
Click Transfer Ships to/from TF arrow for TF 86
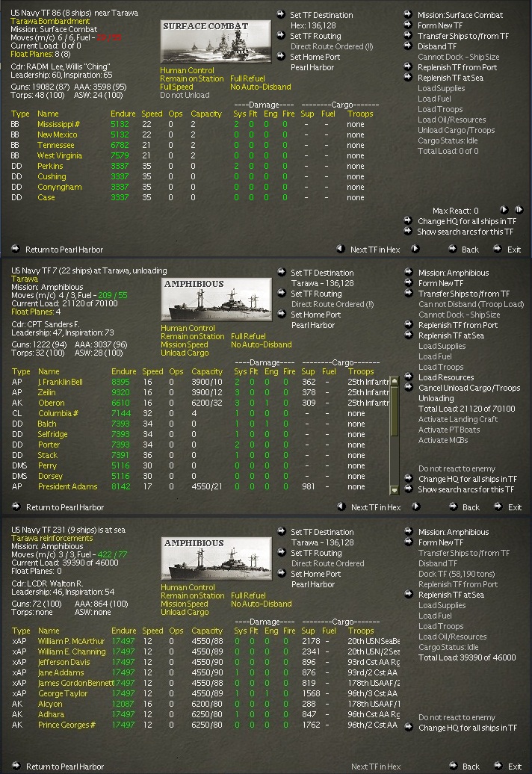click(x=408, y=35)
